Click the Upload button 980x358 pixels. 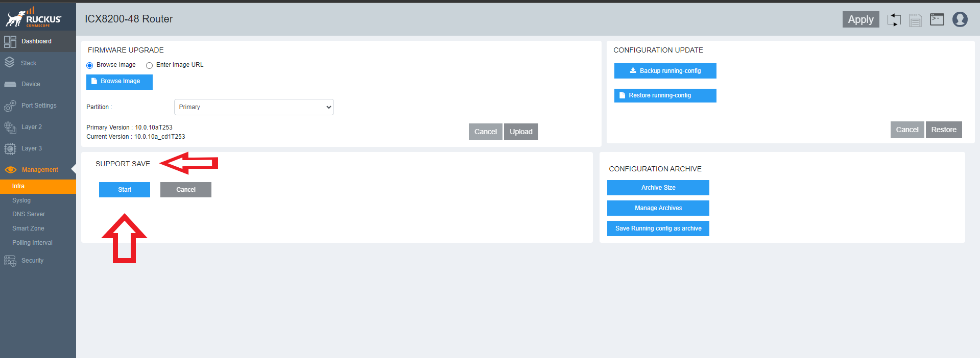521,132
